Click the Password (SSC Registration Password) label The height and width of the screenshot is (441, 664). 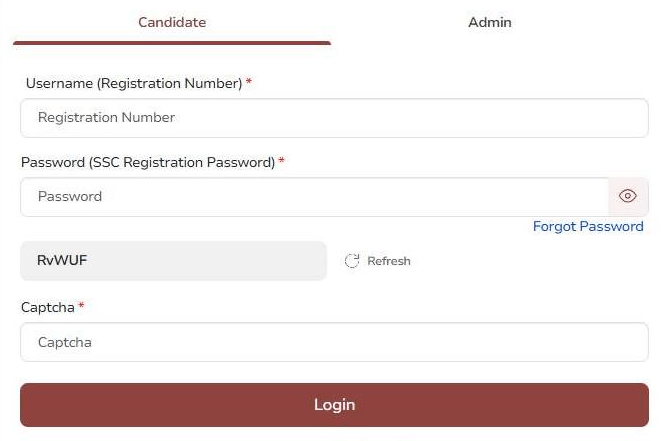click(x=147, y=162)
